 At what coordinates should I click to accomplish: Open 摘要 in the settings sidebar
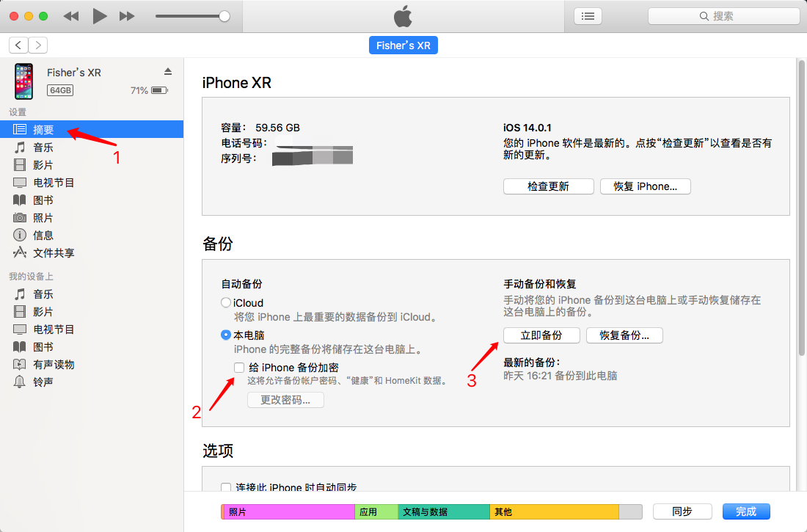coord(92,129)
